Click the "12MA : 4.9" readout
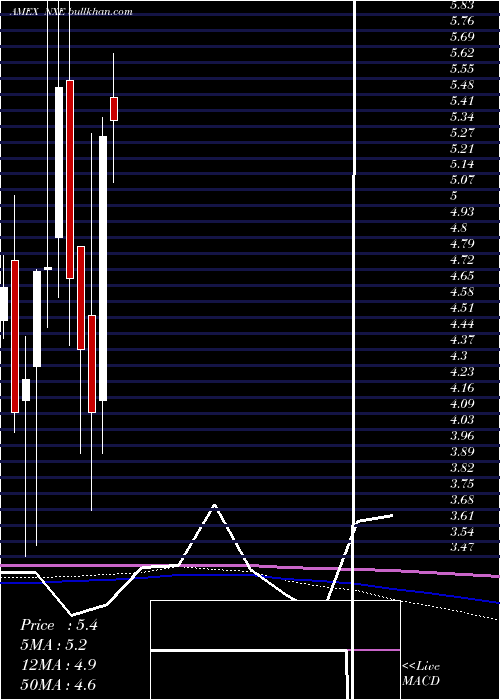This screenshot has height=700, width=500. coord(59,665)
